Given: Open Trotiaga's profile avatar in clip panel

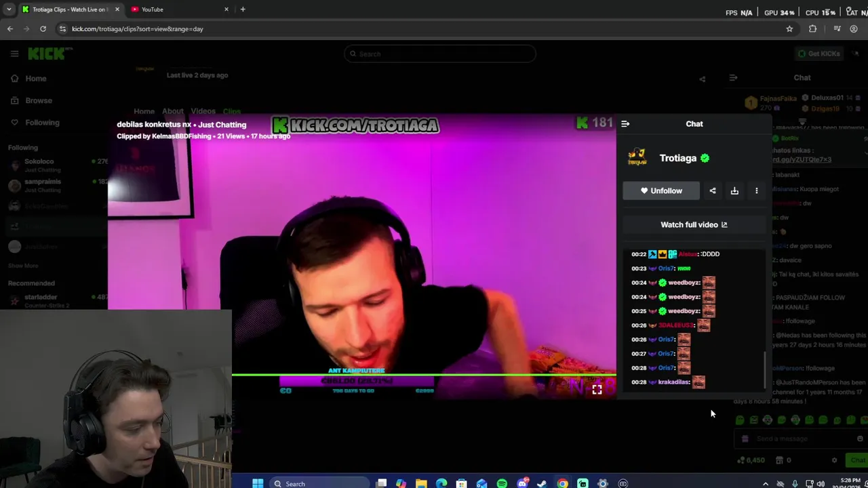Looking at the screenshot, I should 637,158.
